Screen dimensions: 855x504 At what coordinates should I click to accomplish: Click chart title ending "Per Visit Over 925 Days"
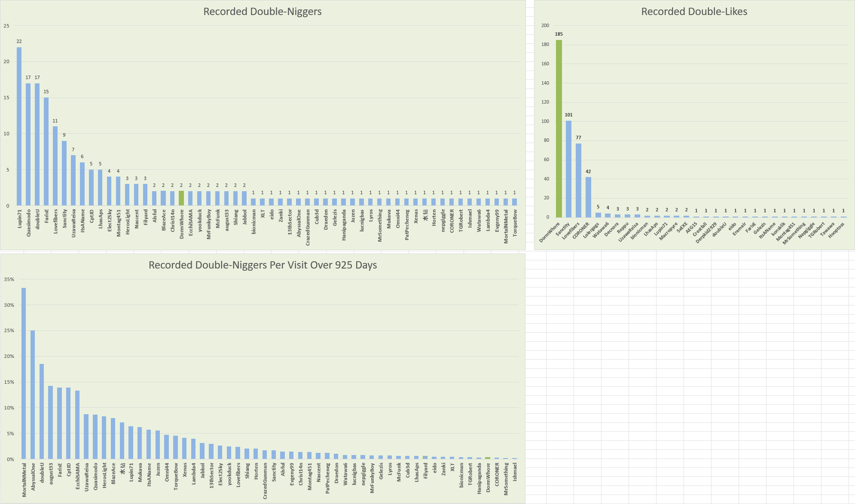[263, 265]
